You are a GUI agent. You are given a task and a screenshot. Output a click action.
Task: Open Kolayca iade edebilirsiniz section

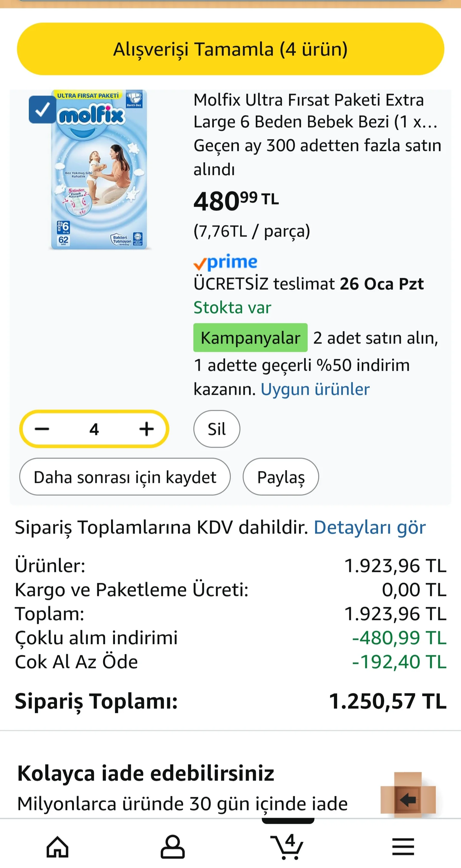click(x=145, y=773)
